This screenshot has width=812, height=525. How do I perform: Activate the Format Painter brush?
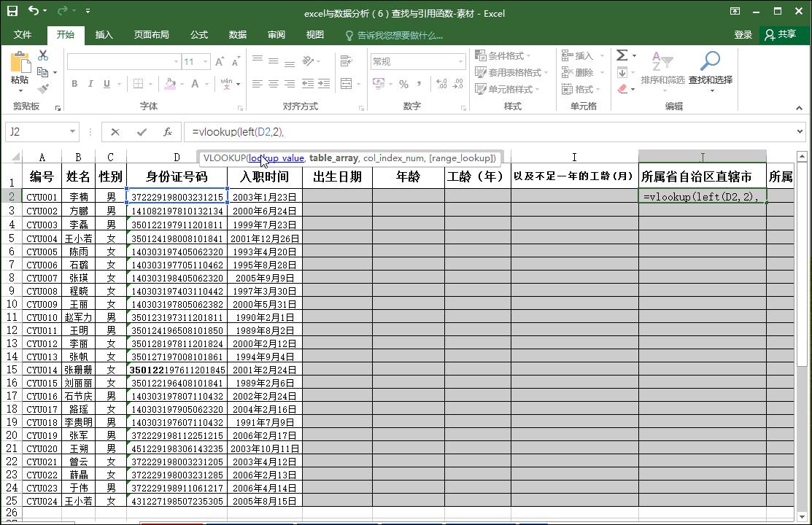click(43, 89)
